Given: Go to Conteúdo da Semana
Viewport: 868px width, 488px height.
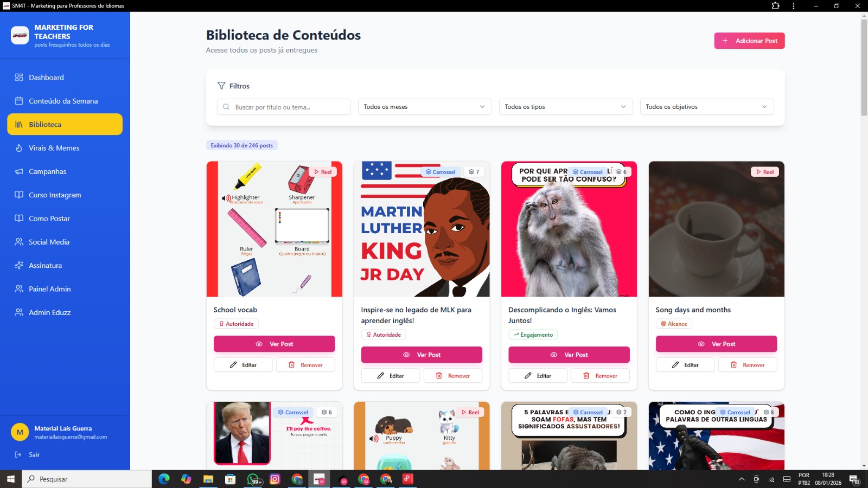Looking at the screenshot, I should tap(65, 101).
